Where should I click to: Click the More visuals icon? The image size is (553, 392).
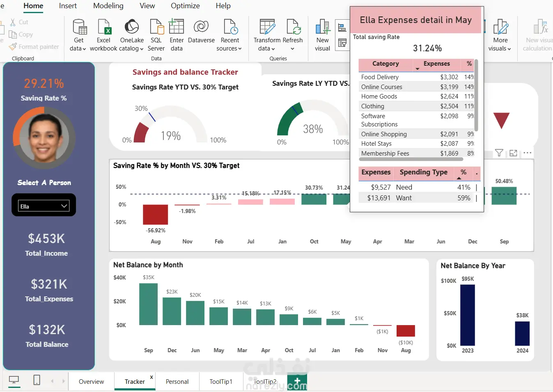(x=500, y=27)
